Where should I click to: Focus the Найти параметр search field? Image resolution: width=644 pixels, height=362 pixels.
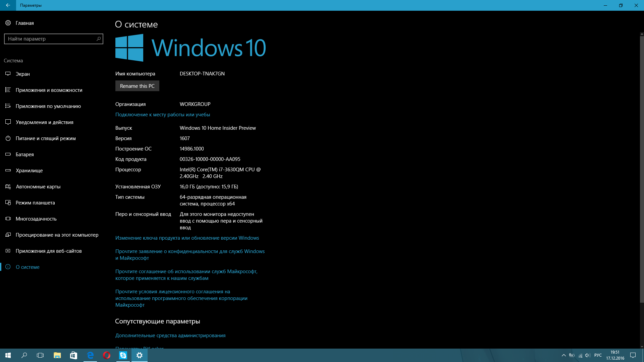pyautogui.click(x=54, y=39)
